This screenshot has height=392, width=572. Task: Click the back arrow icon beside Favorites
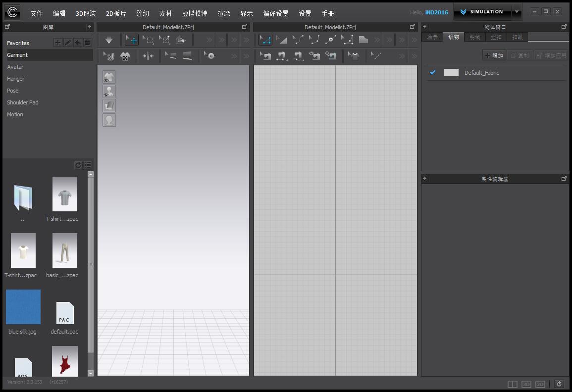[x=78, y=43]
